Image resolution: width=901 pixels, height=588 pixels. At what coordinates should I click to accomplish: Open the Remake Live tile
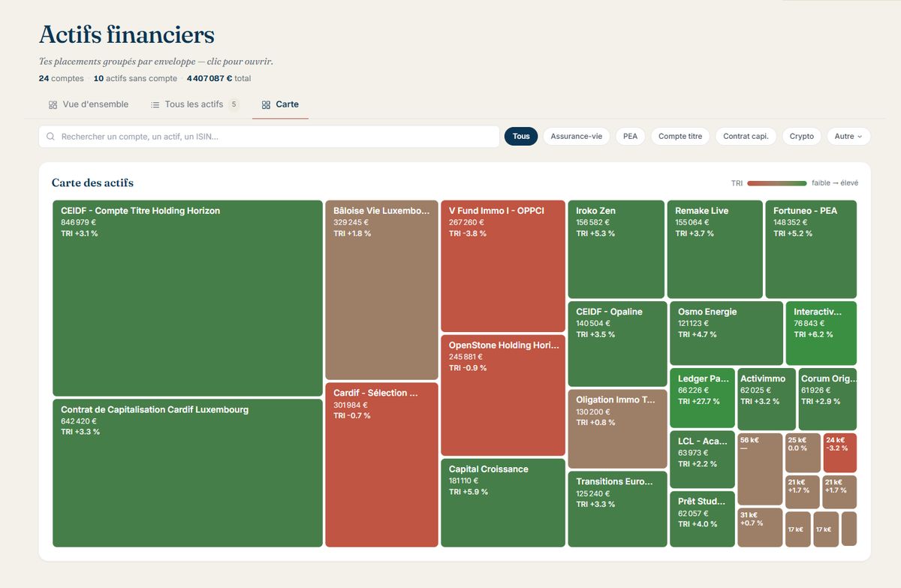[715, 249]
